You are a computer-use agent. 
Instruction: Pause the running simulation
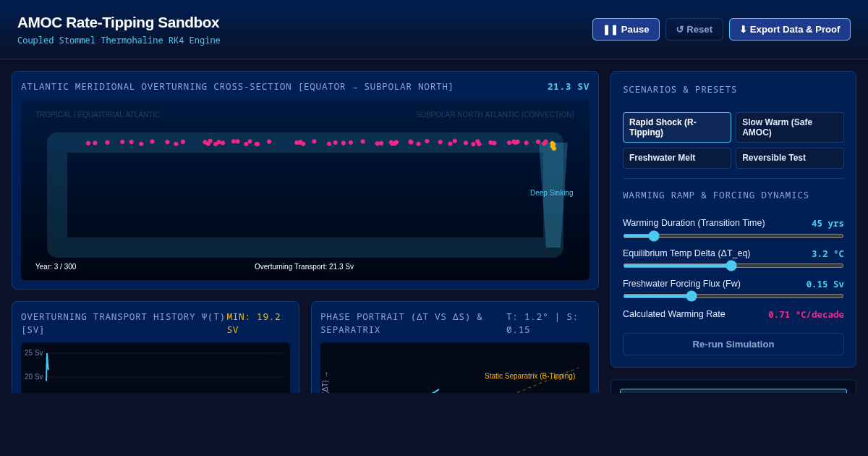click(x=626, y=30)
